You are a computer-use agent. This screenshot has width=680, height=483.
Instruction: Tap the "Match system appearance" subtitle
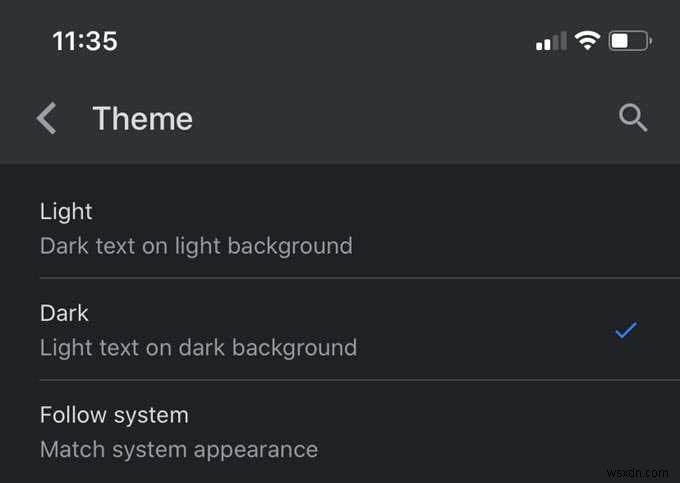tap(179, 450)
